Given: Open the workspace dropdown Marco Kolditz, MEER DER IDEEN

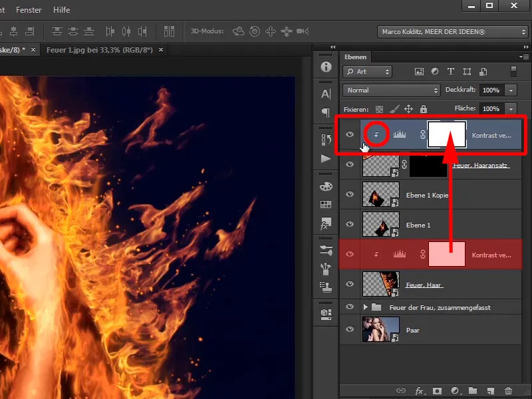Looking at the screenshot, I should click(x=452, y=32).
